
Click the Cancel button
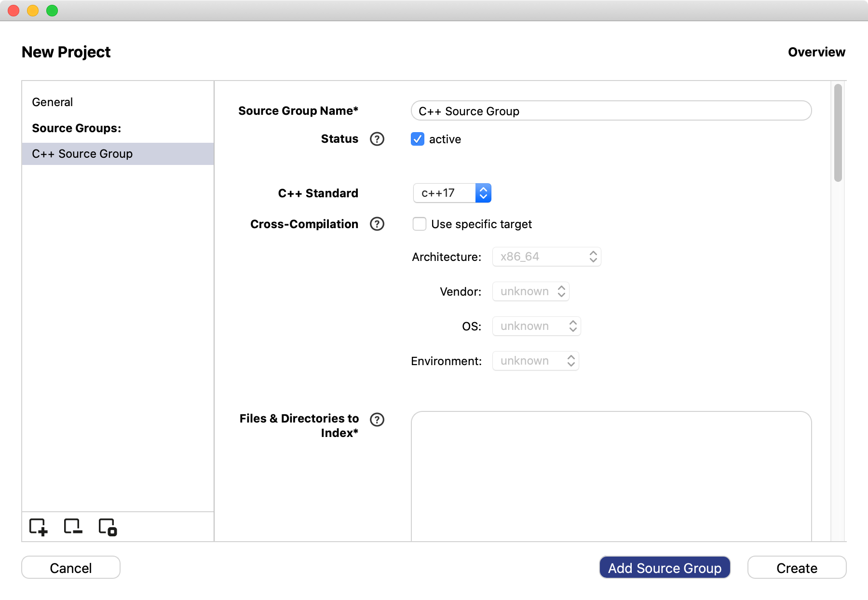coord(71,568)
